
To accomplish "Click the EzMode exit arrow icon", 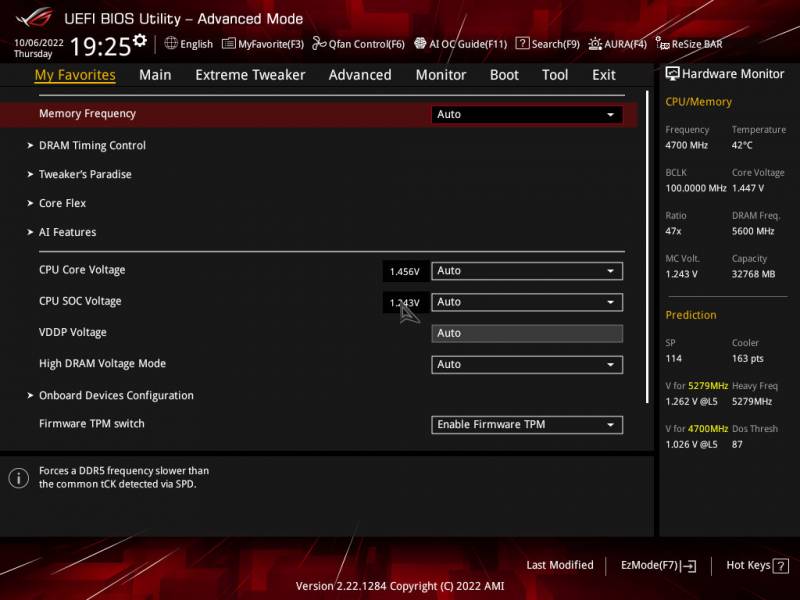I will (x=688, y=565).
